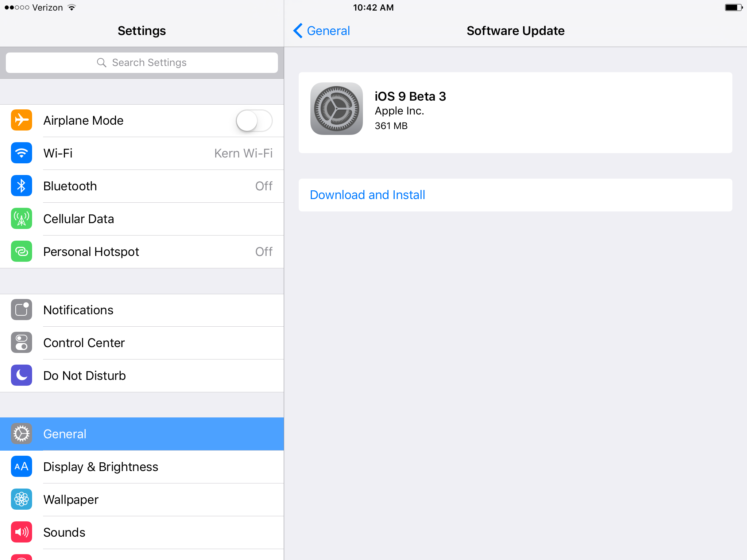Image resolution: width=747 pixels, height=560 pixels.
Task: Tap the Bluetooth icon in sidebar
Action: click(22, 186)
